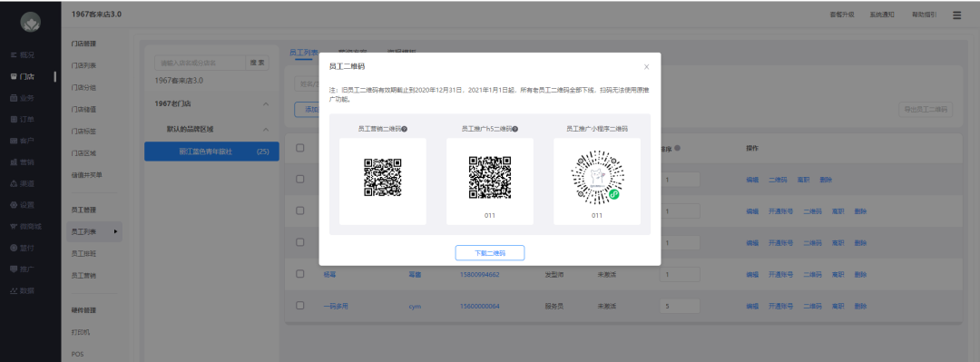980x362 pixels.
Task: Click employee name 杨哥
Action: (329, 275)
